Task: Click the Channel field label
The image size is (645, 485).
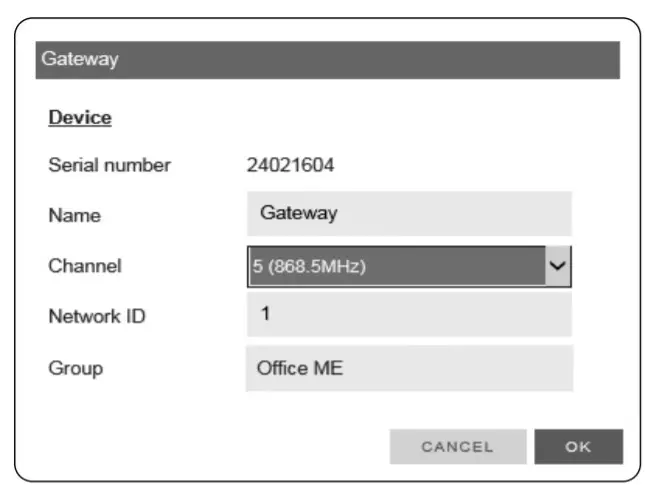Action: coord(85,266)
